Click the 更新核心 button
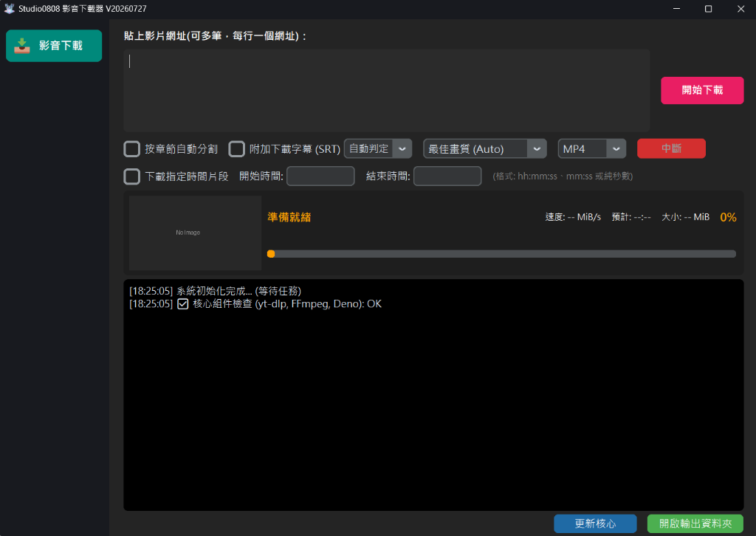The width and height of the screenshot is (756, 536). [595, 523]
